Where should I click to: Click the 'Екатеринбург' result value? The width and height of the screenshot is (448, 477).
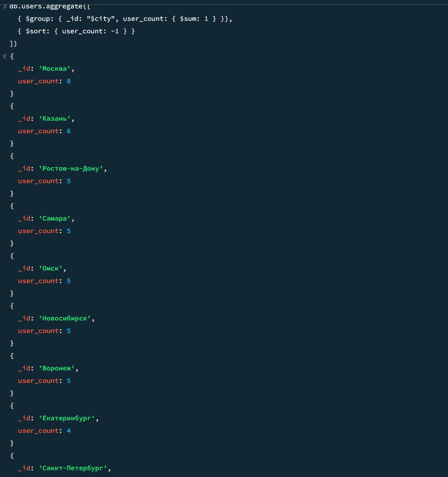67,418
